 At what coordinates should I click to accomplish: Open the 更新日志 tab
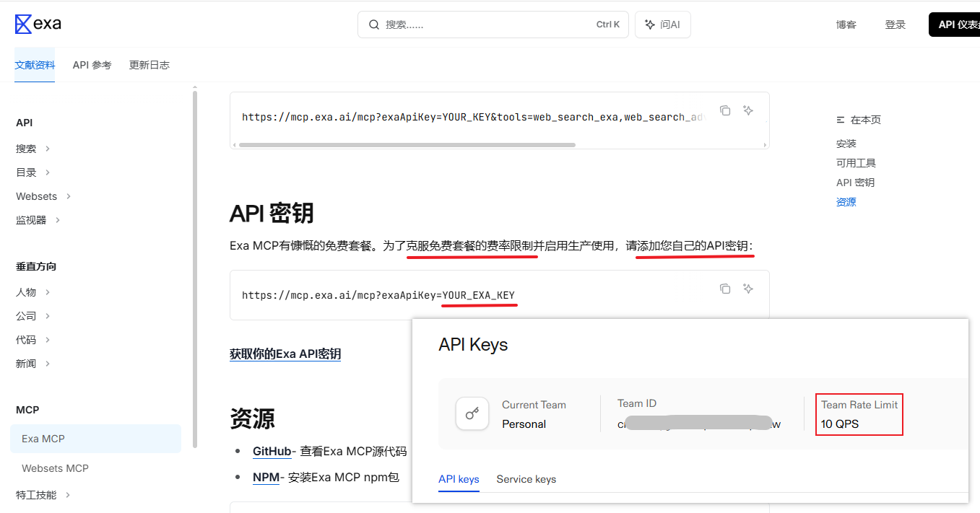(x=149, y=65)
